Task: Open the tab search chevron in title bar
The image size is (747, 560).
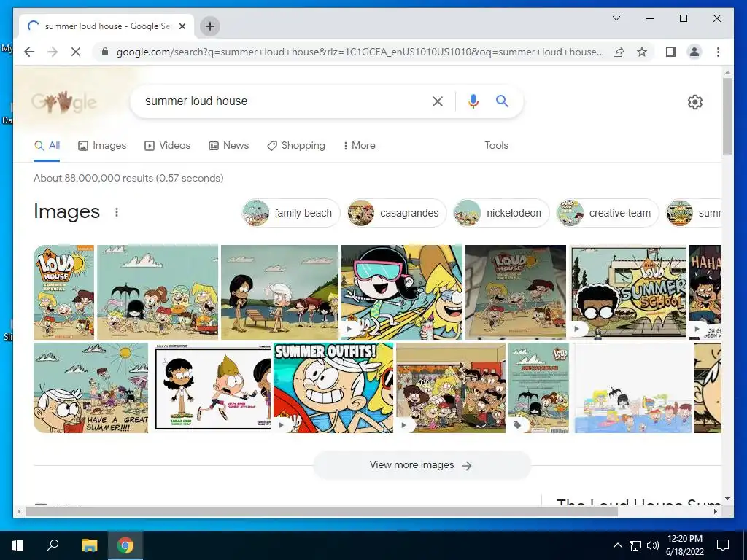Action: pyautogui.click(x=616, y=18)
